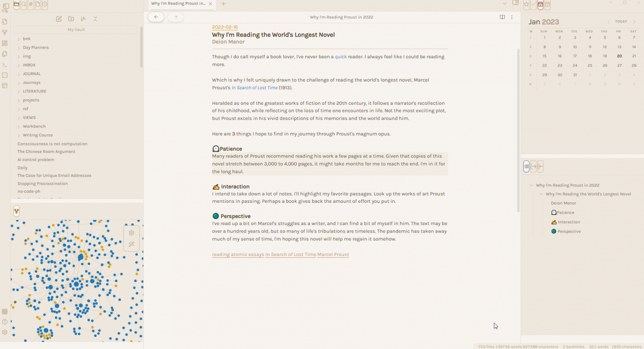
Task: Collapse the right sidebar panel
Action: tap(516, 3)
